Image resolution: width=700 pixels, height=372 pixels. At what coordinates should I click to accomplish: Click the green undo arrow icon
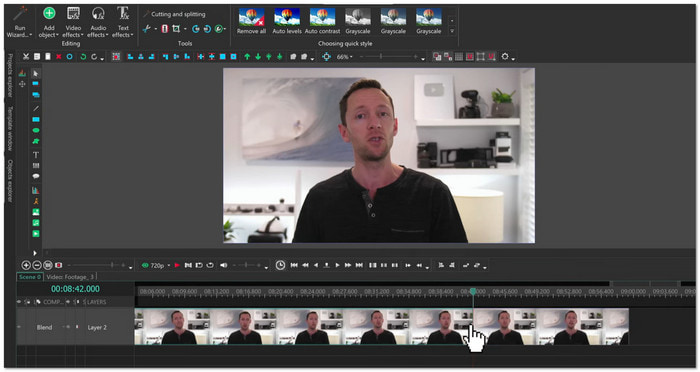coord(83,57)
